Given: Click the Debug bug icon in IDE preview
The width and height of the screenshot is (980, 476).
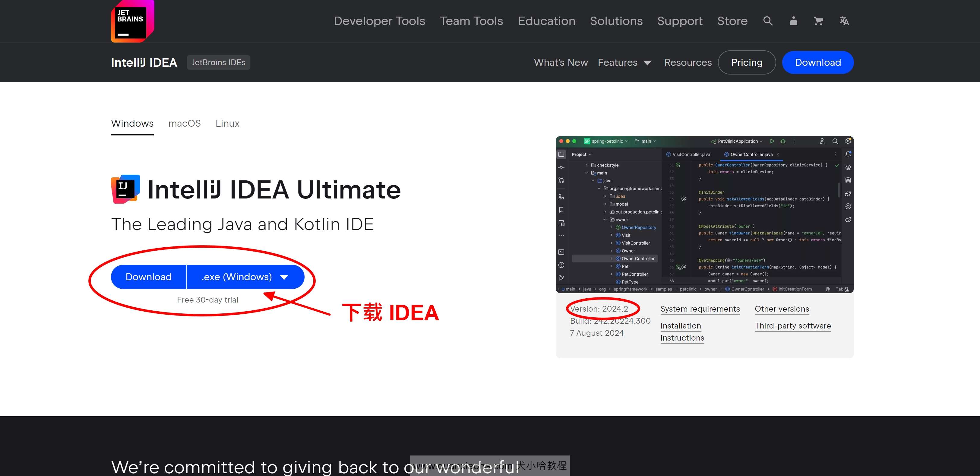Looking at the screenshot, I should click(783, 141).
